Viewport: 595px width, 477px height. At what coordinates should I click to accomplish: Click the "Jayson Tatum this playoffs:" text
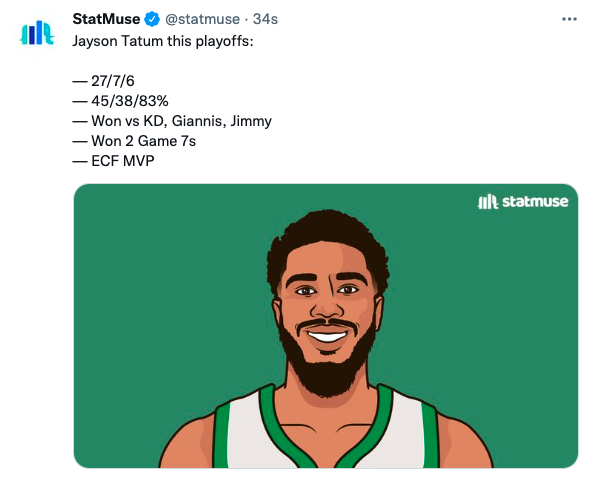click(x=163, y=41)
